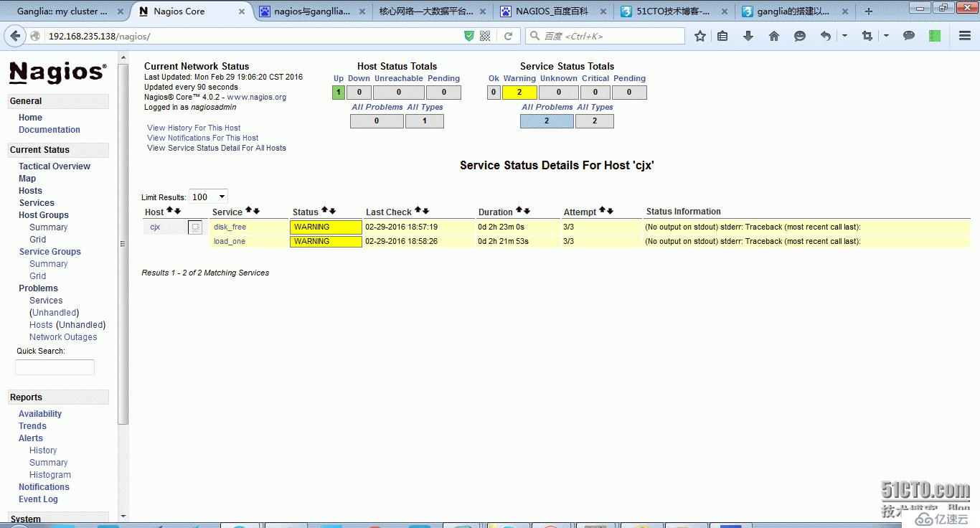Expand dropdown arrow next to crop icon
This screenshot has width=980, height=528.
click(887, 36)
